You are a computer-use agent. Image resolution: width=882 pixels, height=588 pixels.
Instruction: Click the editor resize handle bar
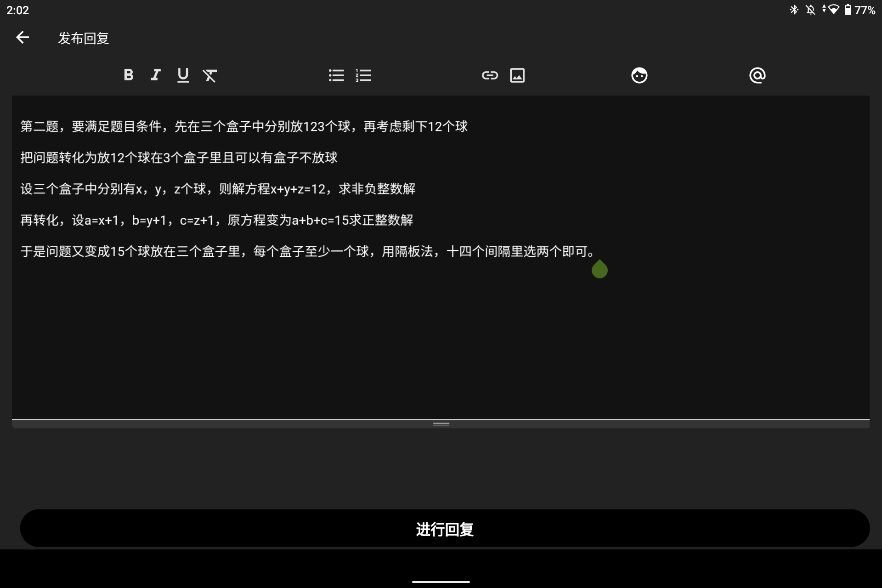coord(441,424)
